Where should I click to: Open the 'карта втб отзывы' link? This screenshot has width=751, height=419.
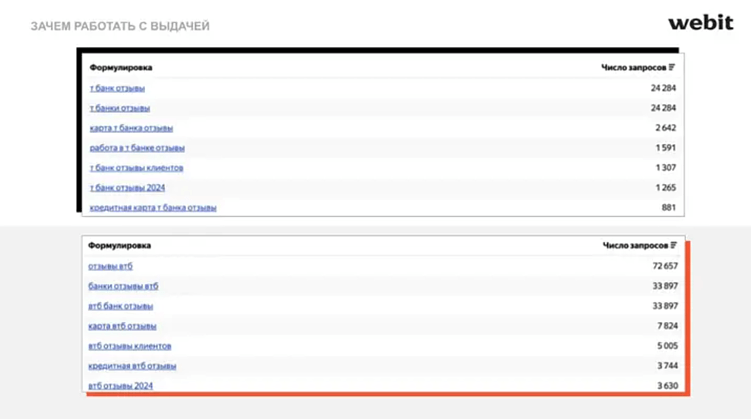click(122, 326)
